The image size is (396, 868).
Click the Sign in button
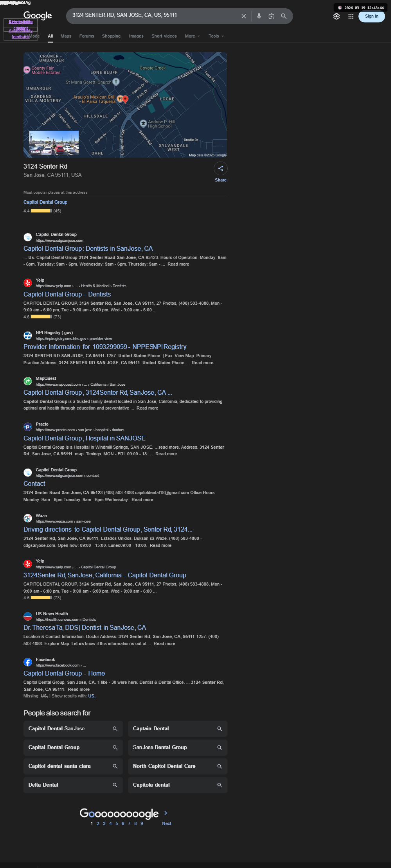[372, 16]
